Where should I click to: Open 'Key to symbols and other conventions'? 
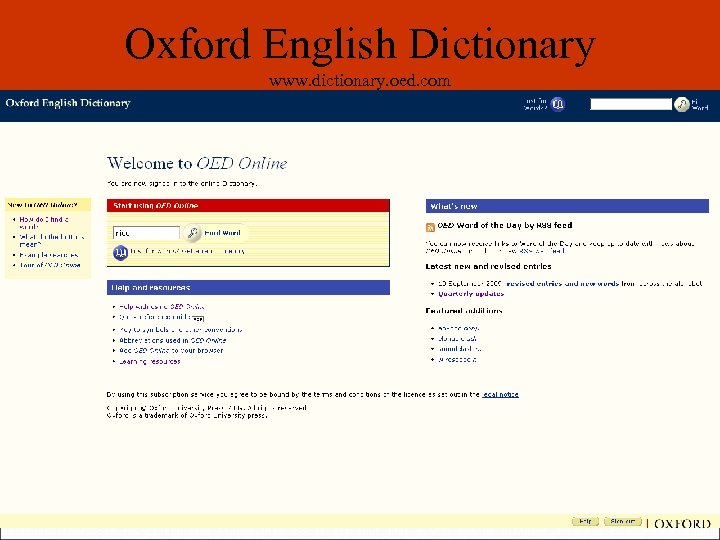tap(181, 330)
